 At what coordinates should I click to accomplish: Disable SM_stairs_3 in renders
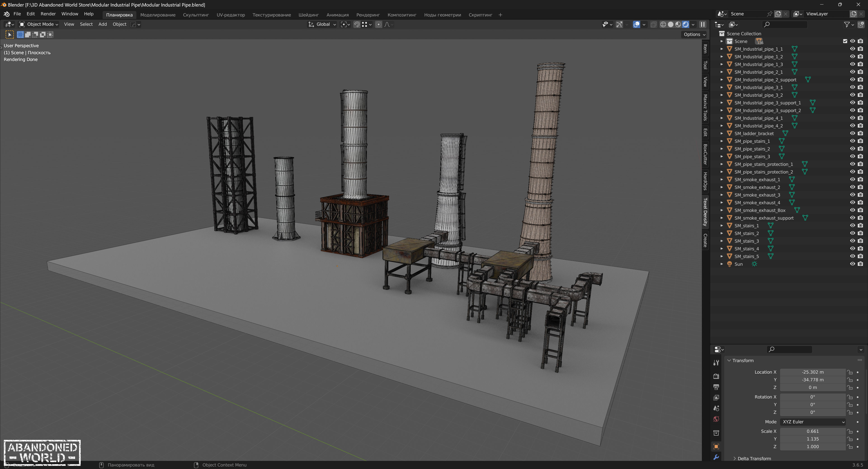860,241
